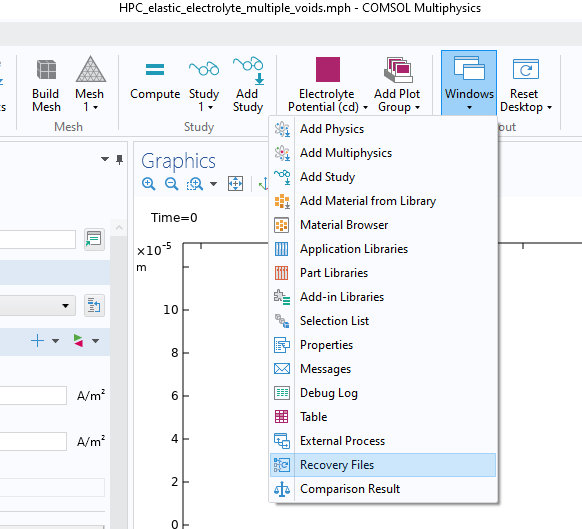Image resolution: width=582 pixels, height=529 pixels.
Task: Click the Electrolyte Potential (cd) plot icon
Action: click(x=327, y=69)
